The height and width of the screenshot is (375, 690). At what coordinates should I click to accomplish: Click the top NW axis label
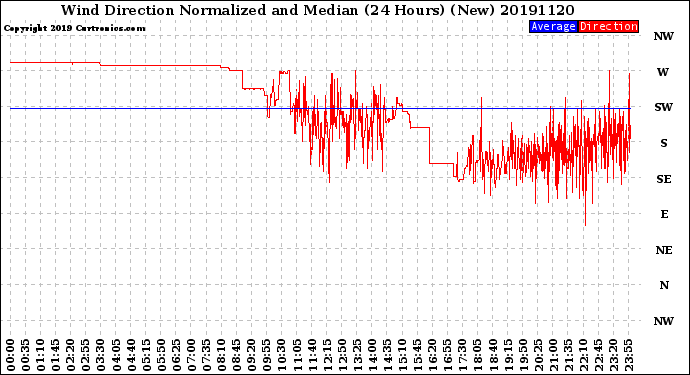tap(664, 36)
